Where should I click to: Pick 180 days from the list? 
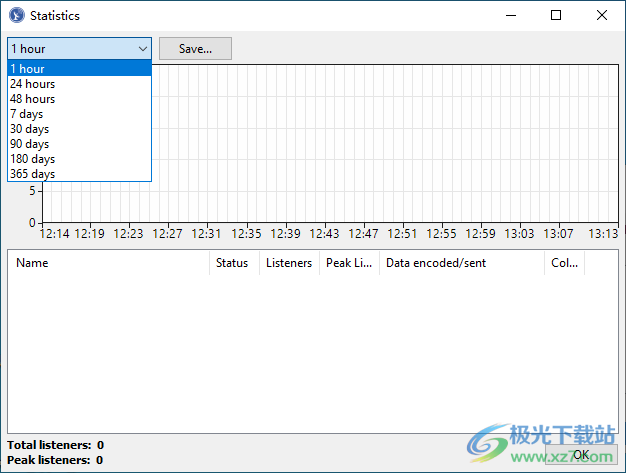pos(33,159)
